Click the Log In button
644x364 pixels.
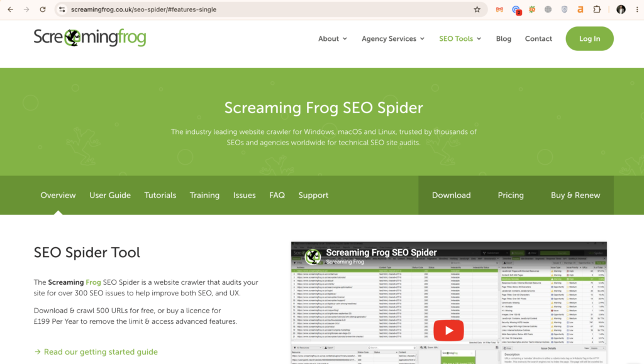click(589, 38)
